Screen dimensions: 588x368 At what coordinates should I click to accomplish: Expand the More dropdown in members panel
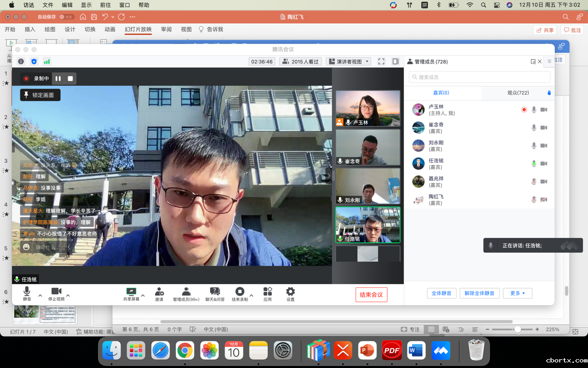coord(517,293)
